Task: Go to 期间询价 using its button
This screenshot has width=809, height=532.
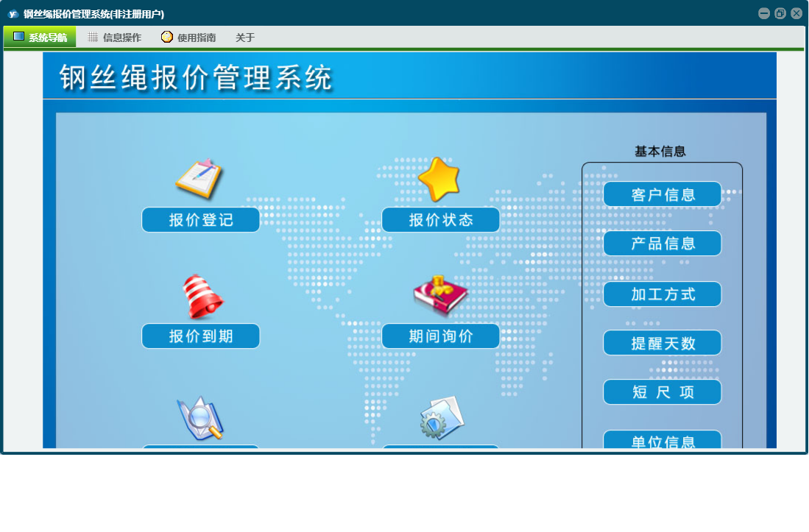Action: click(441, 336)
